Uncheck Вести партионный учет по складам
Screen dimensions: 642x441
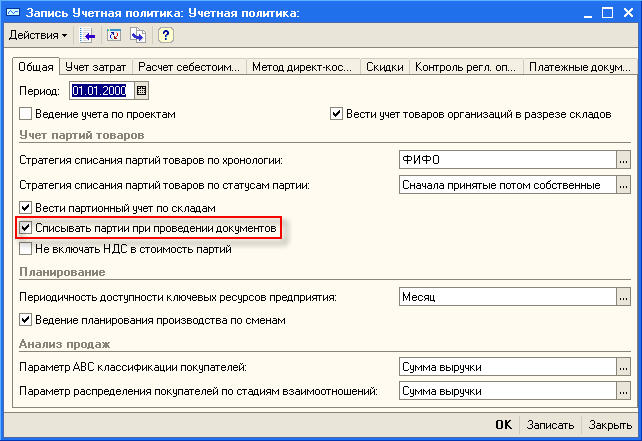coord(26,208)
